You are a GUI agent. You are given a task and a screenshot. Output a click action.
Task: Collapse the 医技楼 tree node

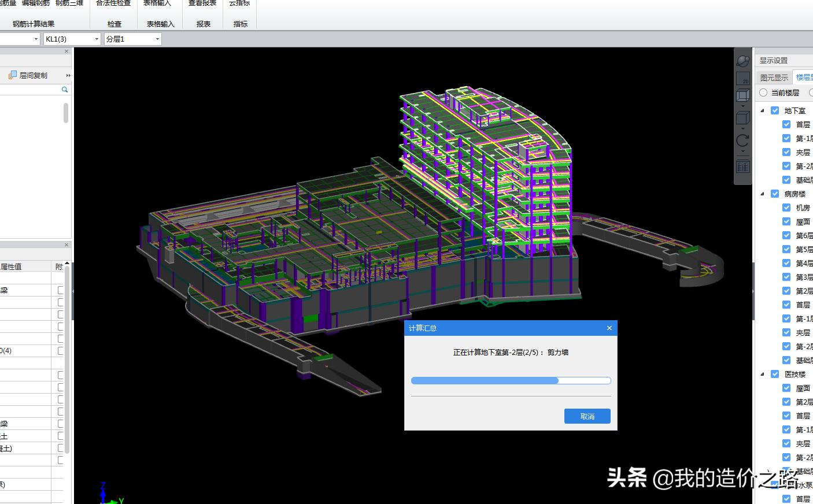pos(762,374)
